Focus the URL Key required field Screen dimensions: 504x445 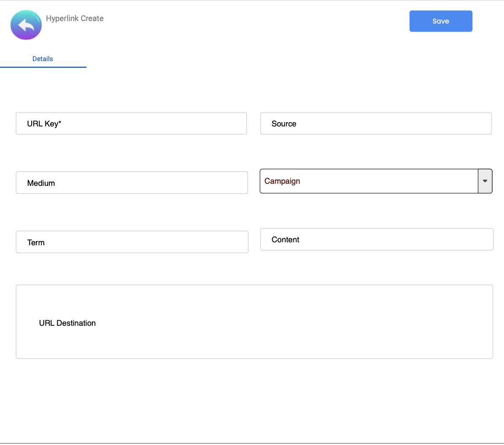[x=131, y=123]
